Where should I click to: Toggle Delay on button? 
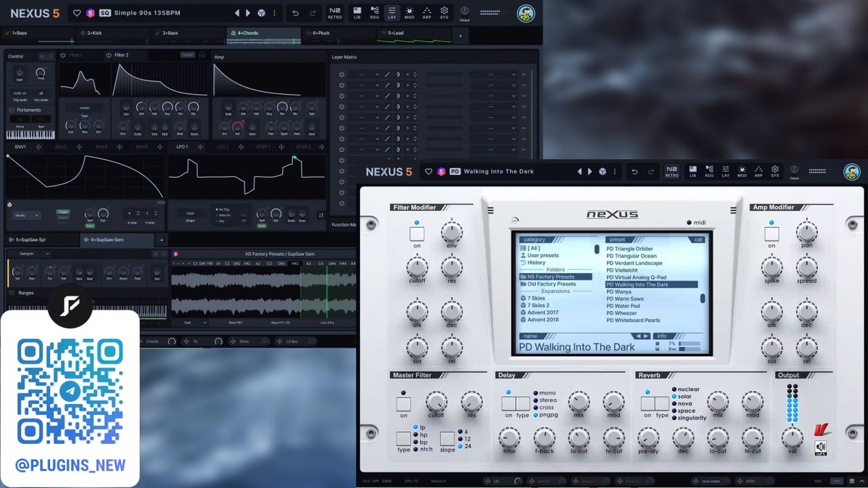click(x=509, y=403)
